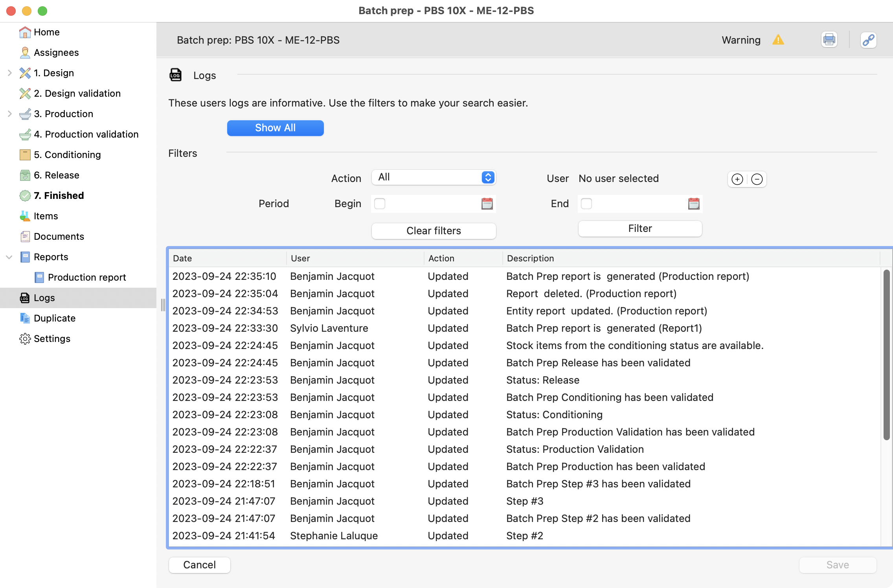Click the Production report book icon
This screenshot has width=893, height=588.
[39, 277]
